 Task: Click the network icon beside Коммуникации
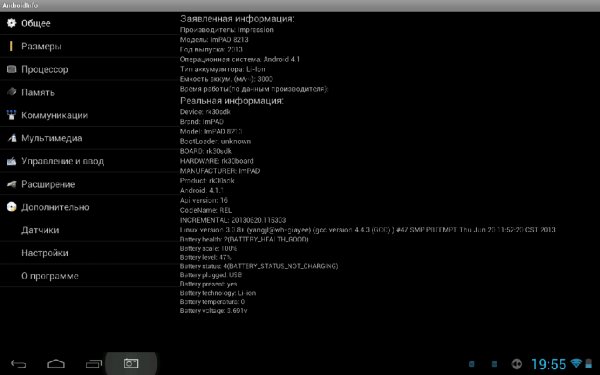(x=11, y=115)
